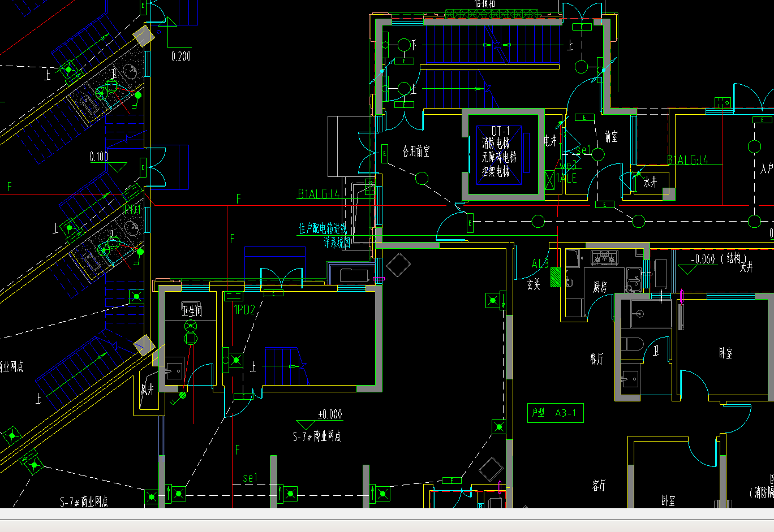The height and width of the screenshot is (532, 774).
Task: Click the se1 label below 1PD2 room
Action: [x=250, y=478]
